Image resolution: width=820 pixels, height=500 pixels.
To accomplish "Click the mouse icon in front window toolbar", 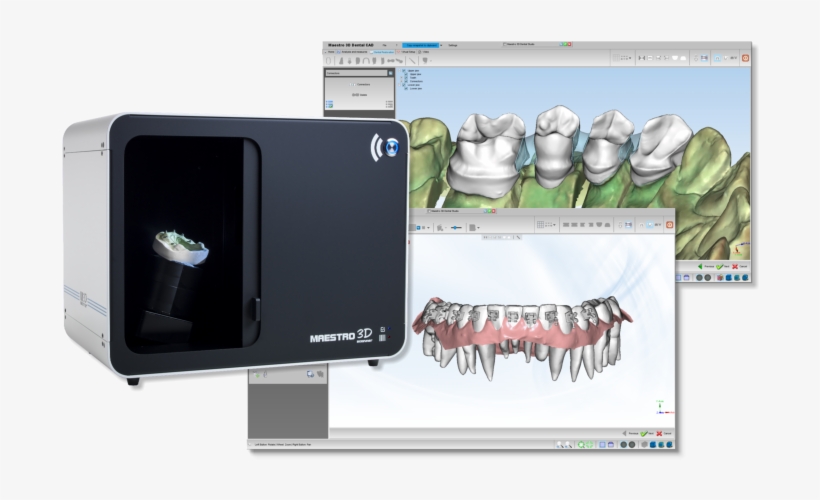I will click(620, 225).
